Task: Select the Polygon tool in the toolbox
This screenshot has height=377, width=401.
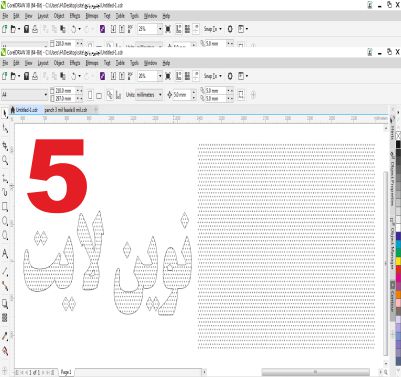Action: click(x=5, y=236)
